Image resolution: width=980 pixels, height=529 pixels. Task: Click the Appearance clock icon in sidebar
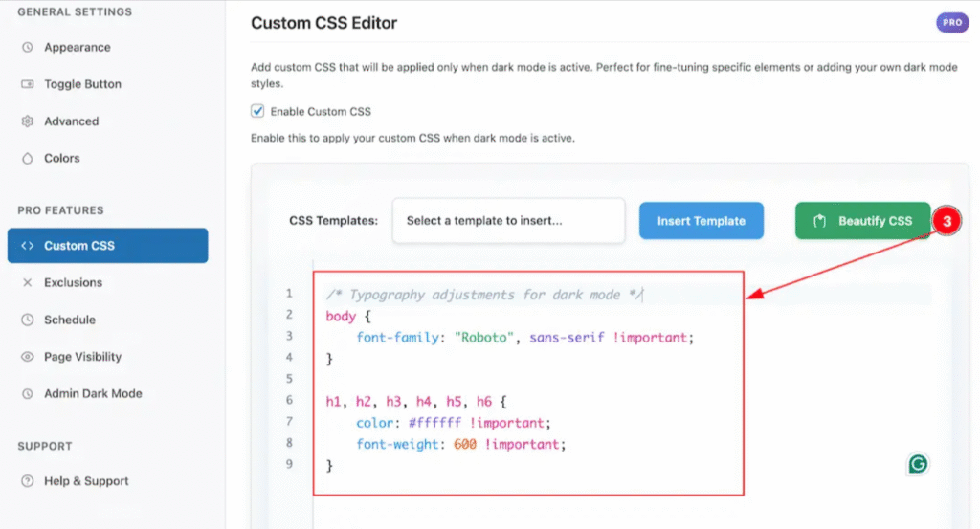tap(28, 48)
